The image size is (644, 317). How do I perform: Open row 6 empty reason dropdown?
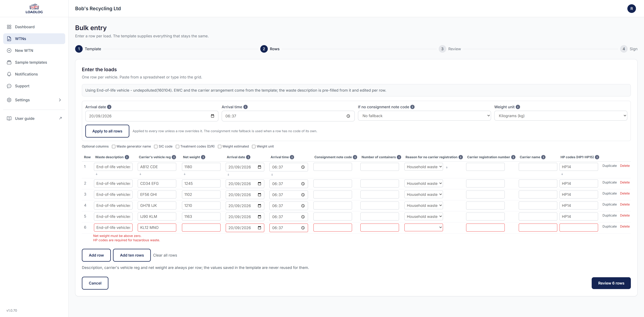click(x=424, y=227)
